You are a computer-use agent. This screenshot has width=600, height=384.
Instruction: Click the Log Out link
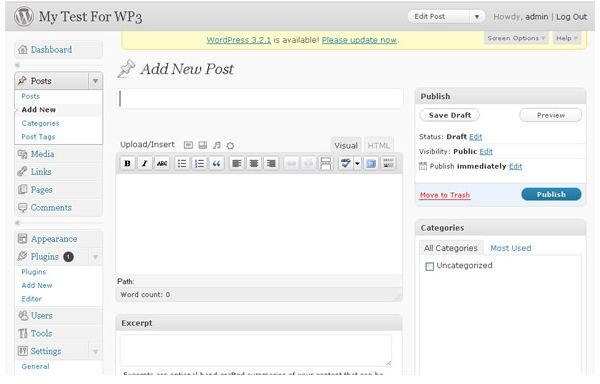(x=571, y=17)
